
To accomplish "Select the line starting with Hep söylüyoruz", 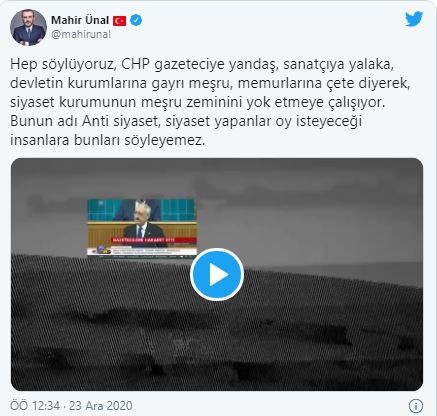I will [x=202, y=64].
